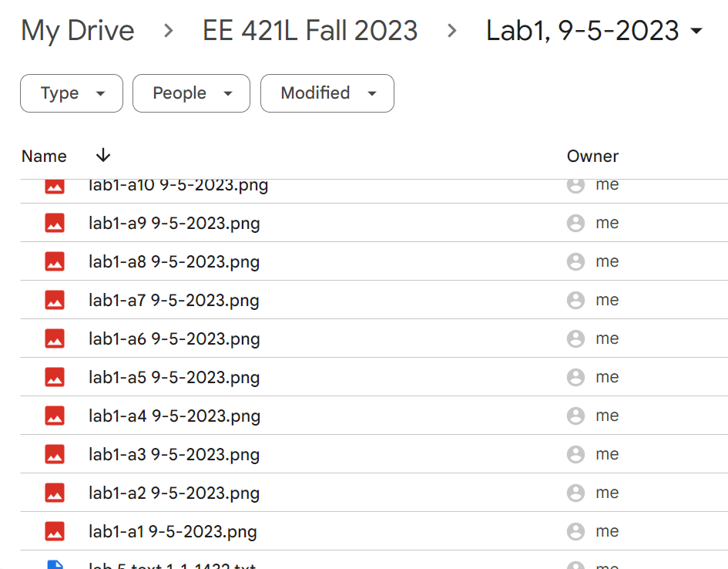Toggle name sort direction arrow
Viewport: 728px width, 569px height.
click(103, 156)
